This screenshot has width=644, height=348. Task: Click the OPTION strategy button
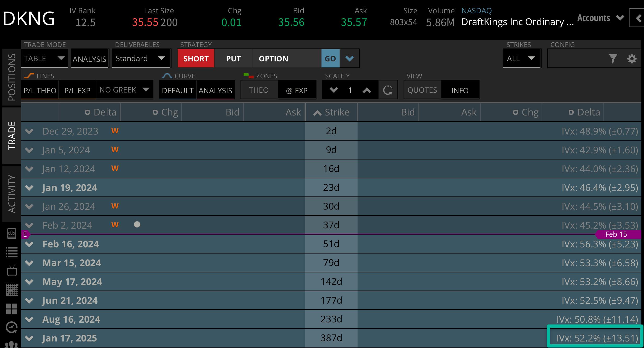tap(287, 59)
